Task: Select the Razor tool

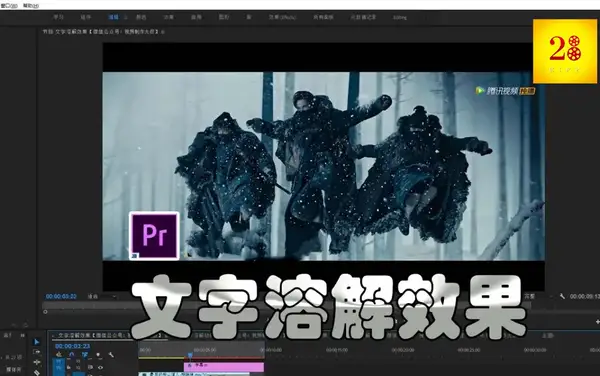Action: [x=37, y=372]
